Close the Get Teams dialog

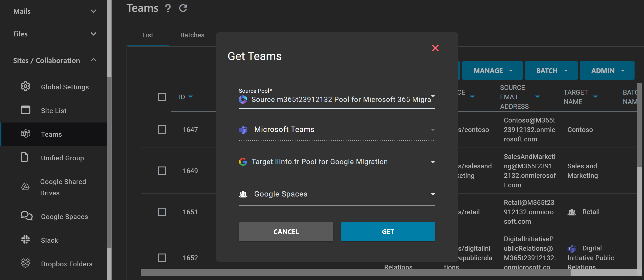click(x=435, y=48)
